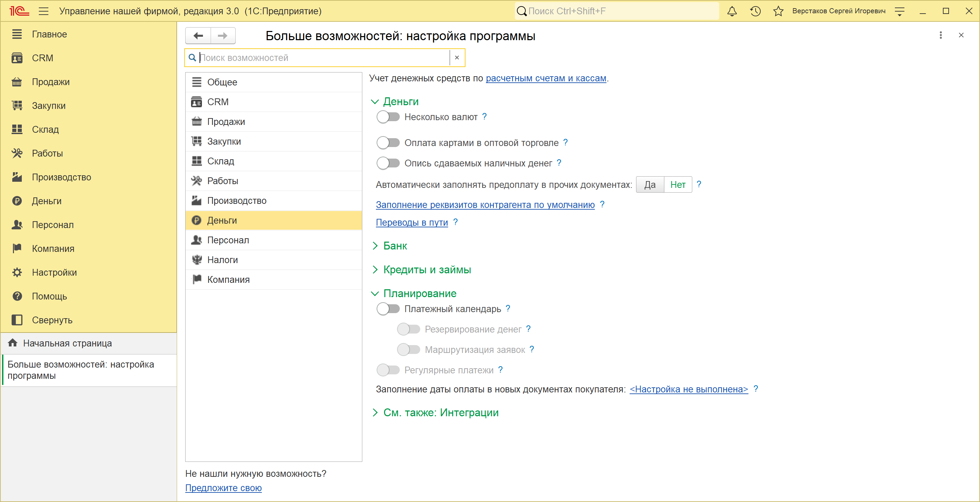Screen dimensions: 980x502
Task: Enable Оплата картами в оптовой торговле
Action: (388, 143)
